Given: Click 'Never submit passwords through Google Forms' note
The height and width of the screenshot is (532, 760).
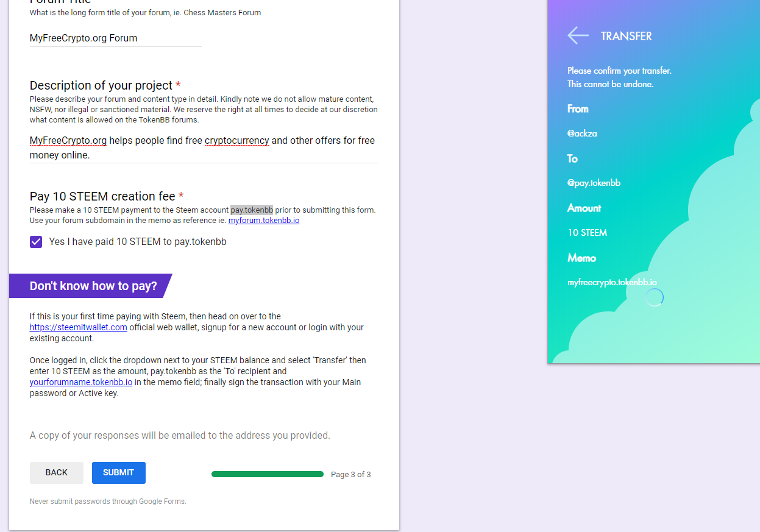Looking at the screenshot, I should [x=108, y=502].
